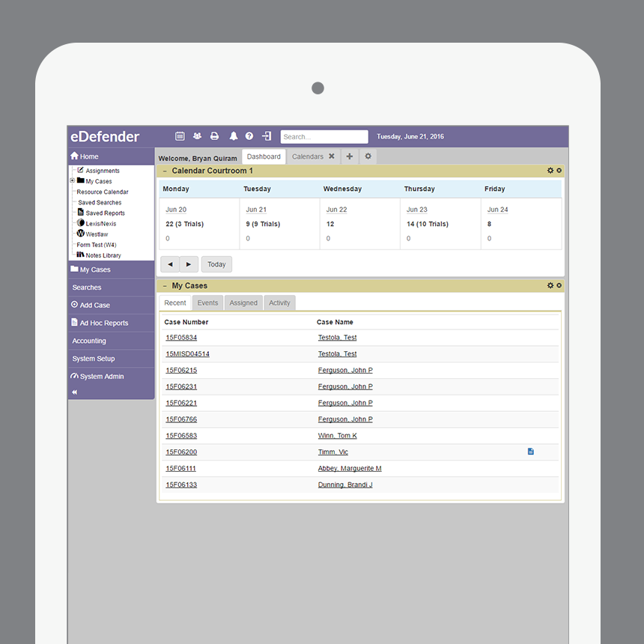Select the Assigned tab in My Cases
Screen dimensions: 644x644
(243, 303)
